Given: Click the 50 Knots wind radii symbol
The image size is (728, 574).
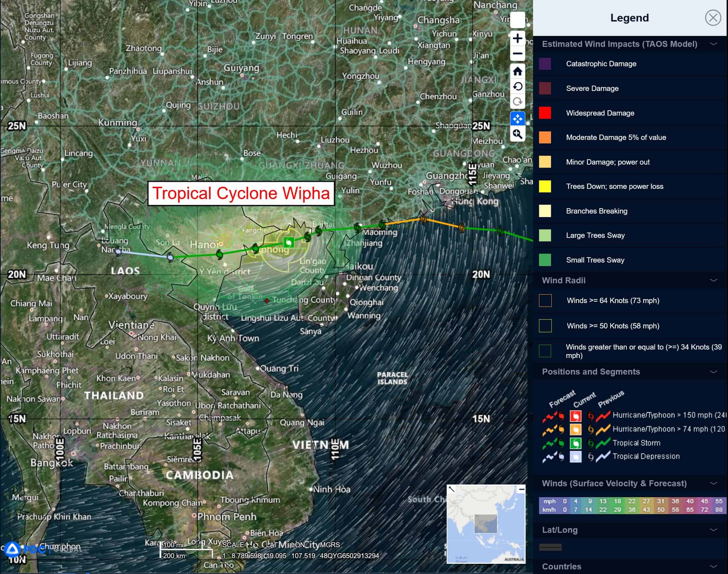Looking at the screenshot, I should [x=545, y=326].
